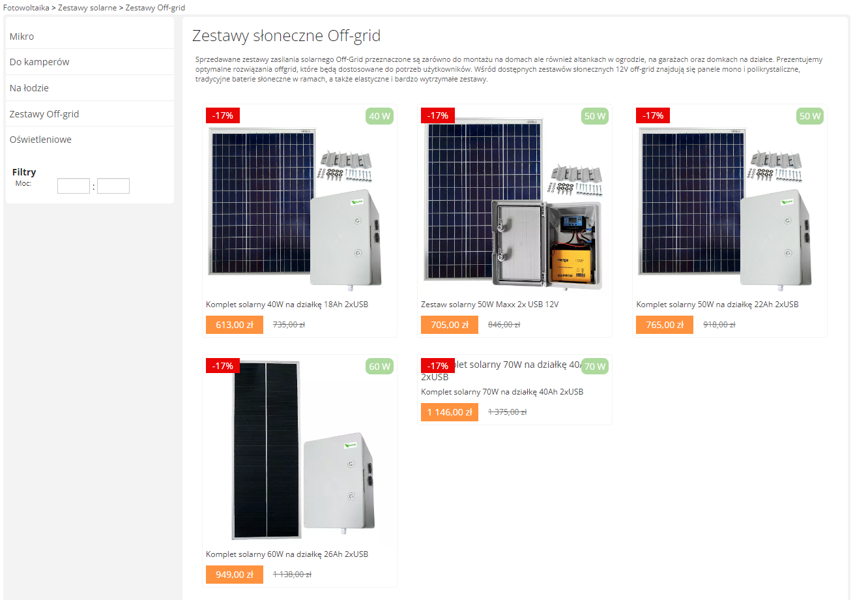Click Fotowoltaika breadcrumb link
The image size is (868, 600).
26,8
